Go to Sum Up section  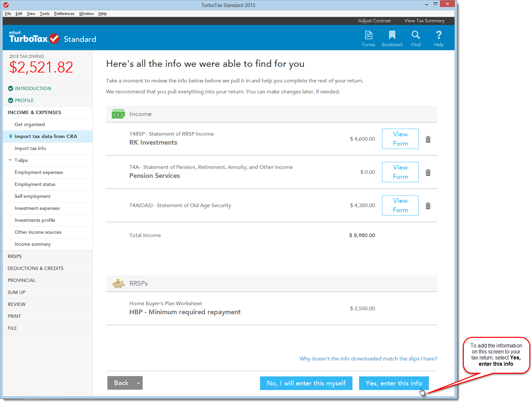(48, 292)
